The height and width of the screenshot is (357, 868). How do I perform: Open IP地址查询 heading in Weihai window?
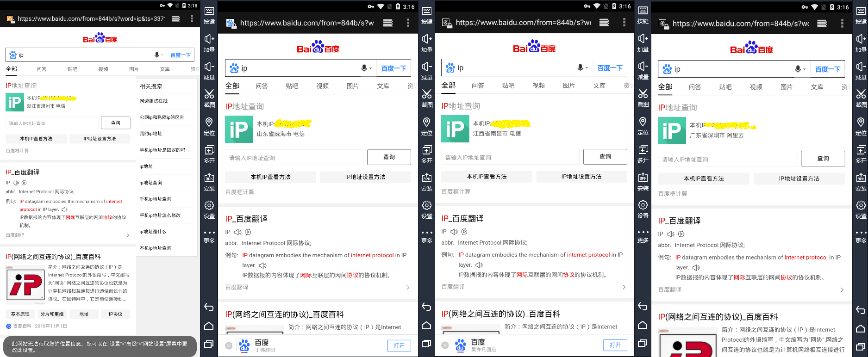[244, 107]
